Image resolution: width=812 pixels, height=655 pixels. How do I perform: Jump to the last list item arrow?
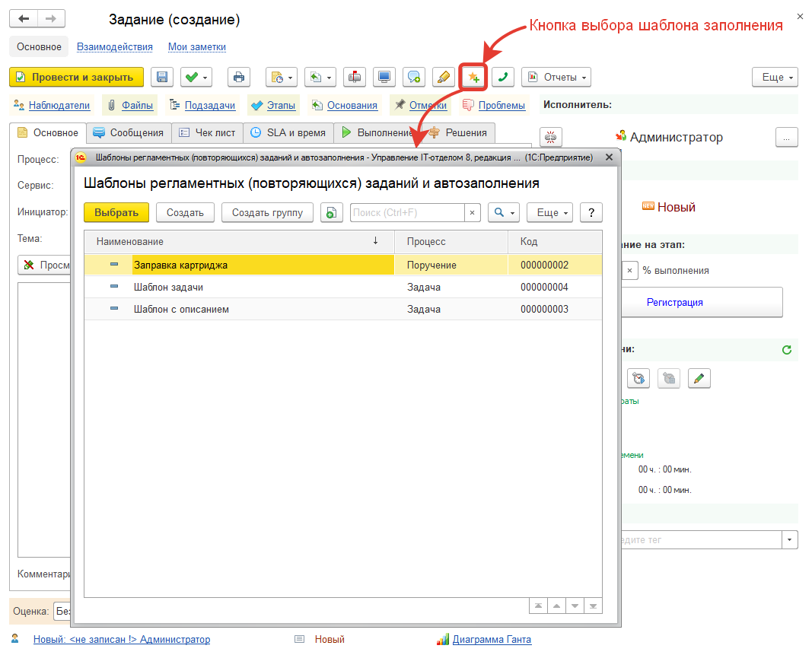click(x=593, y=606)
